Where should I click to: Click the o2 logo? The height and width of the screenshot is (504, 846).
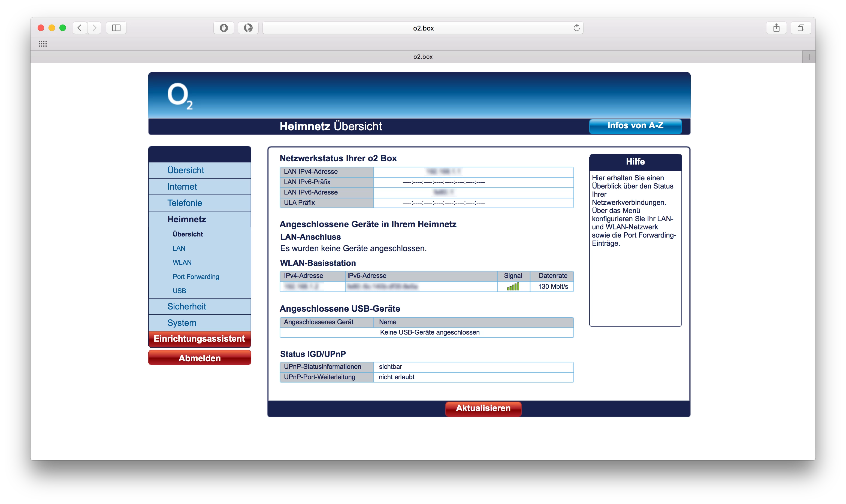[180, 96]
